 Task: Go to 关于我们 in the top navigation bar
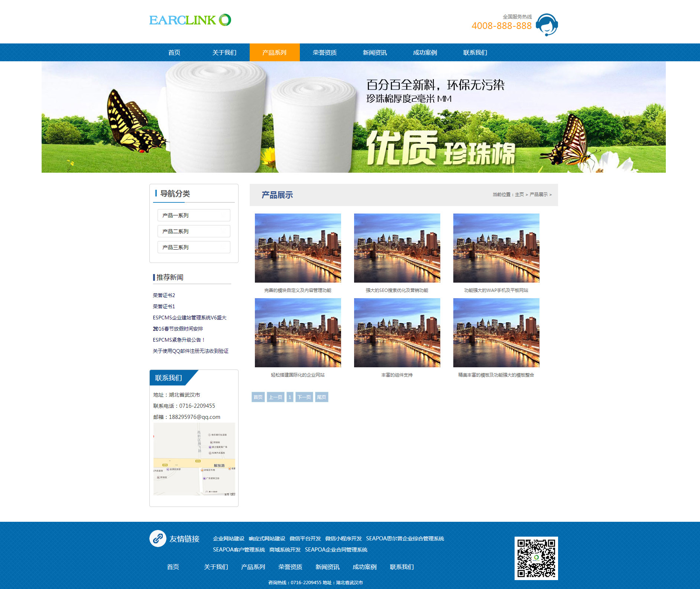point(224,52)
